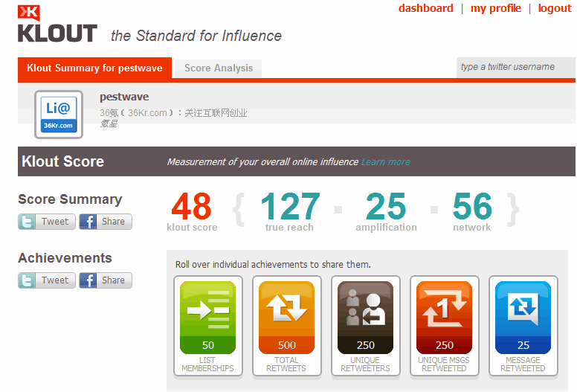Screen dimensions: 577x392
Task: Click the logout link
Action: (x=555, y=8)
